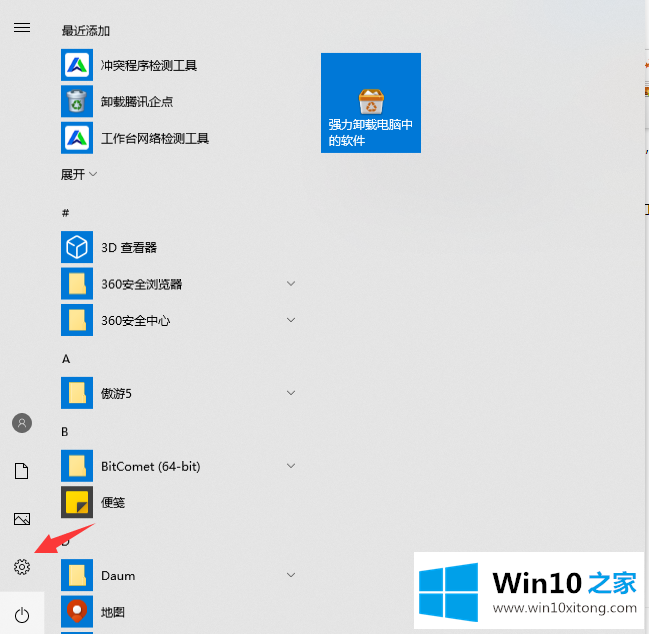This screenshot has width=649, height=634.
Task: Select the 工作台网络检测工具 label
Action: pyautogui.click(x=155, y=138)
